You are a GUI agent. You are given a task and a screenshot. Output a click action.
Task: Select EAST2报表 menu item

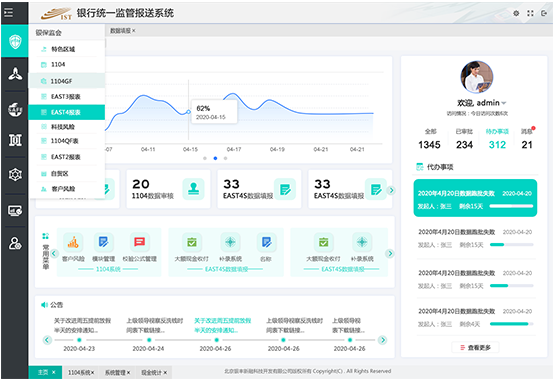click(x=67, y=157)
